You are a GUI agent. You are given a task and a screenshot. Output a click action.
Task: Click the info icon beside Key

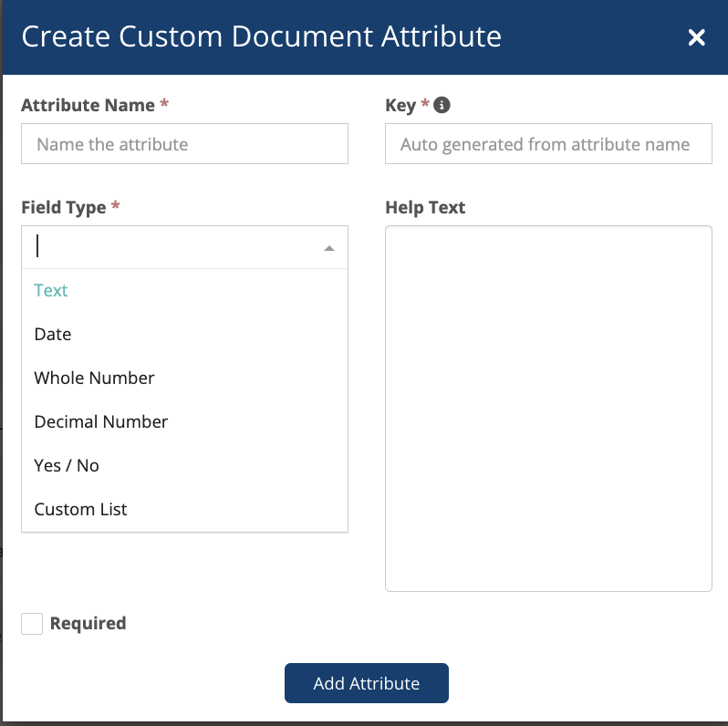(x=442, y=105)
